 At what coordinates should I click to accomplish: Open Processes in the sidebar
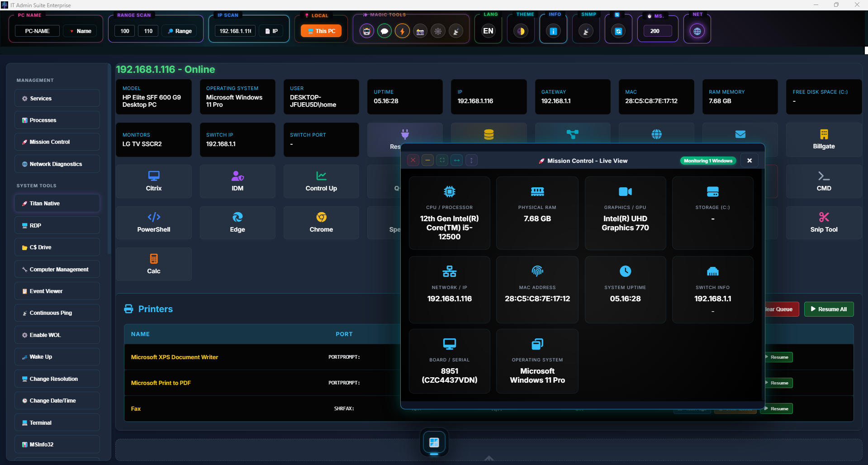(57, 120)
